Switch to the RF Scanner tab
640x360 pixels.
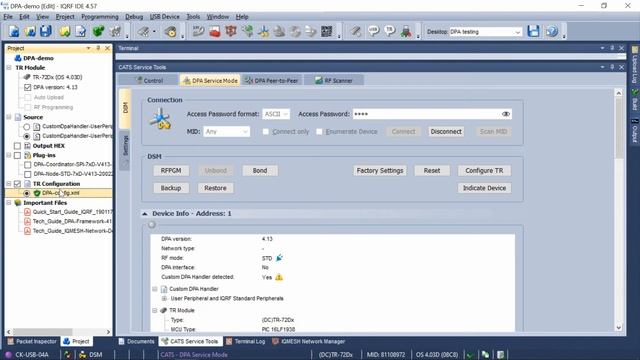click(334, 80)
